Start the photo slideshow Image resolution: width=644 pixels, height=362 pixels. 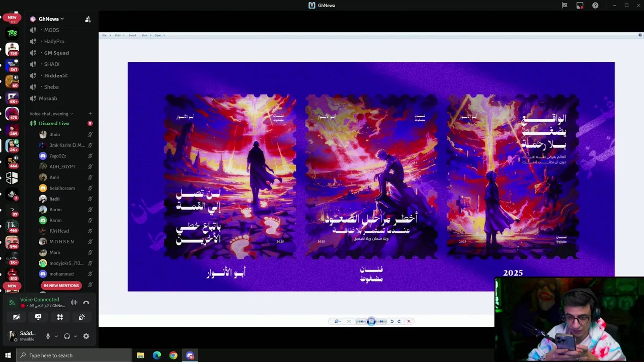click(x=371, y=321)
